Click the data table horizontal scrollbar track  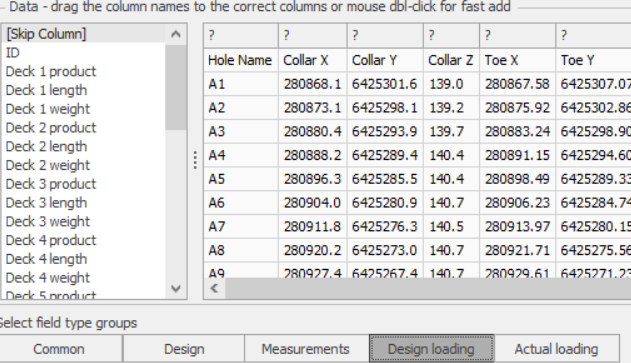428,288
